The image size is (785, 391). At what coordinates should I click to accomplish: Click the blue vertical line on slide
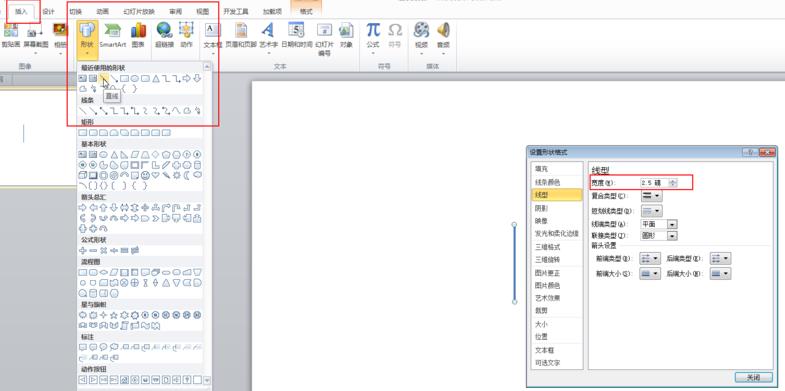(x=514, y=263)
